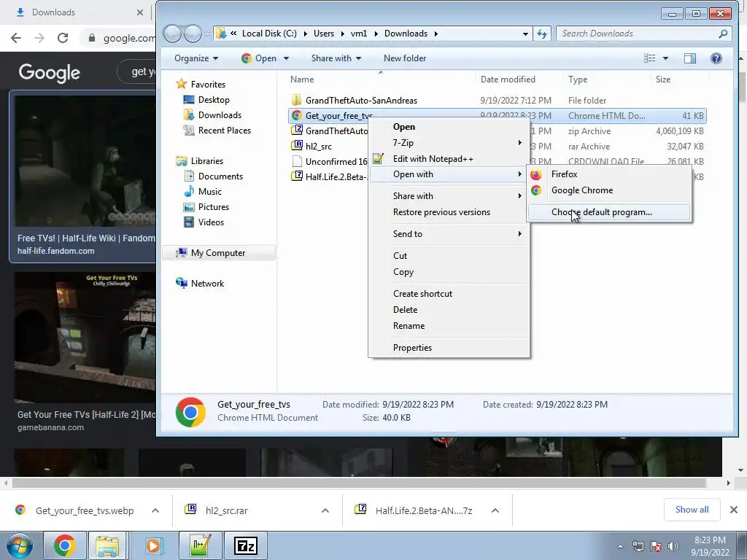Click Chrome icon in taskbar
Screen dimensions: 747x560
[65, 545]
